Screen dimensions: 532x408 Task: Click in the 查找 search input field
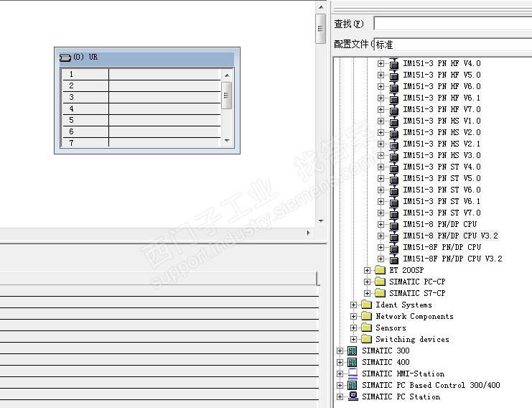click(452, 24)
